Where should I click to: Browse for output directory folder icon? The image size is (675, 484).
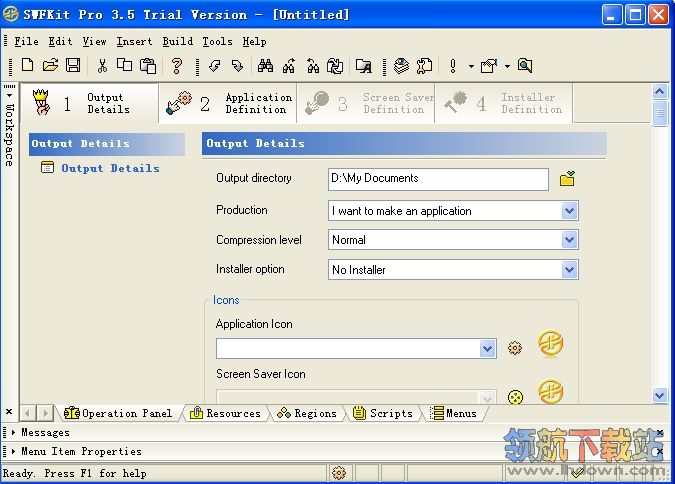point(567,178)
